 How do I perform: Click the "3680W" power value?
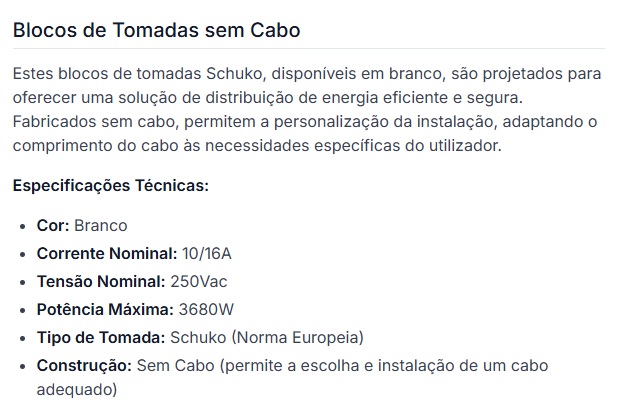pyautogui.click(x=206, y=309)
